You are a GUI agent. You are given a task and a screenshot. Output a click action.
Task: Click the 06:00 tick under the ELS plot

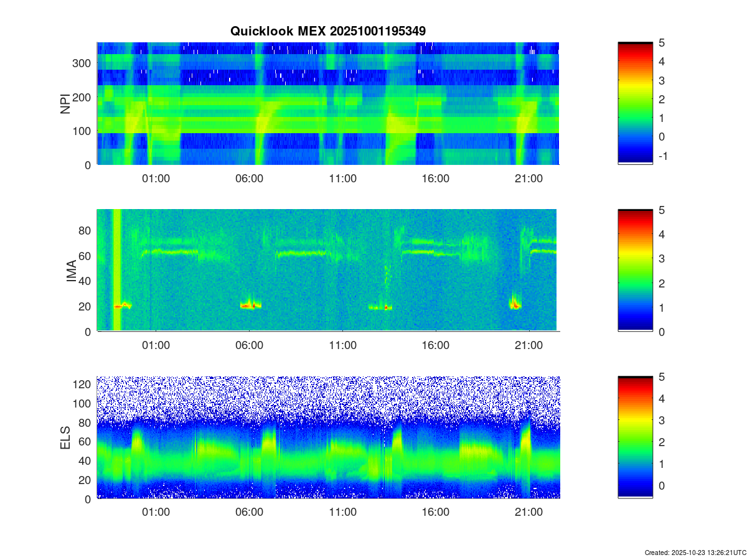pos(249,512)
